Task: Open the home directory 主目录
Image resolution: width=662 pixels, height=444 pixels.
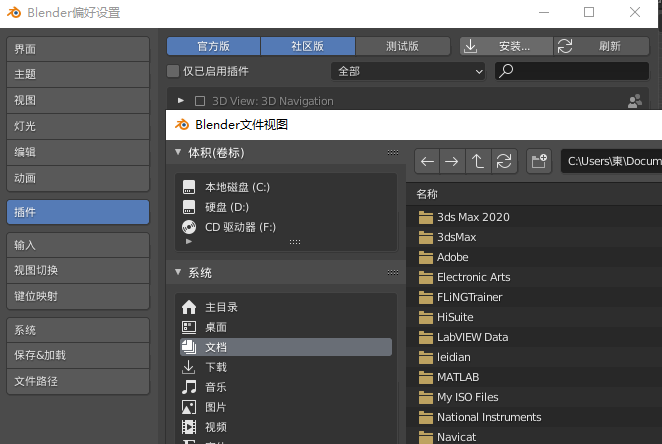Action: click(286, 307)
